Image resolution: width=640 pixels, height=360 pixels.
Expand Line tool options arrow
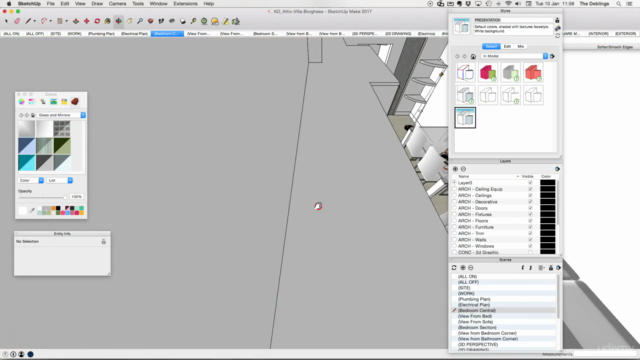pos(34,21)
